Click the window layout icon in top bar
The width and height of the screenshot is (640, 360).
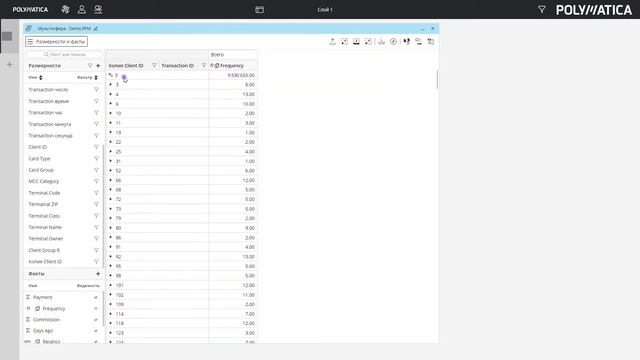[260, 9]
